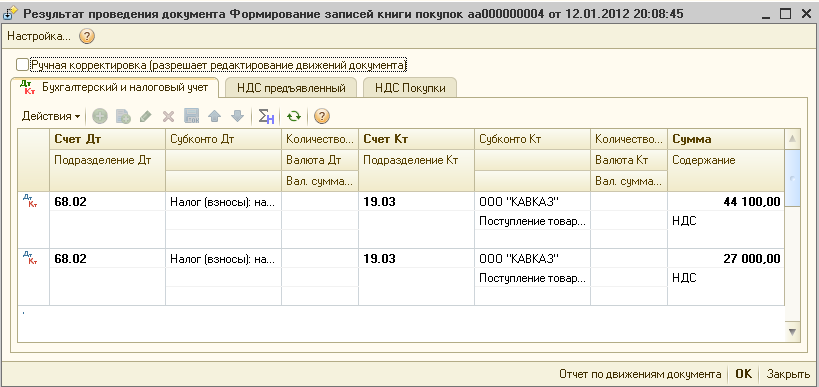Click the Содержание column header
The image size is (819, 387).
coord(726,160)
